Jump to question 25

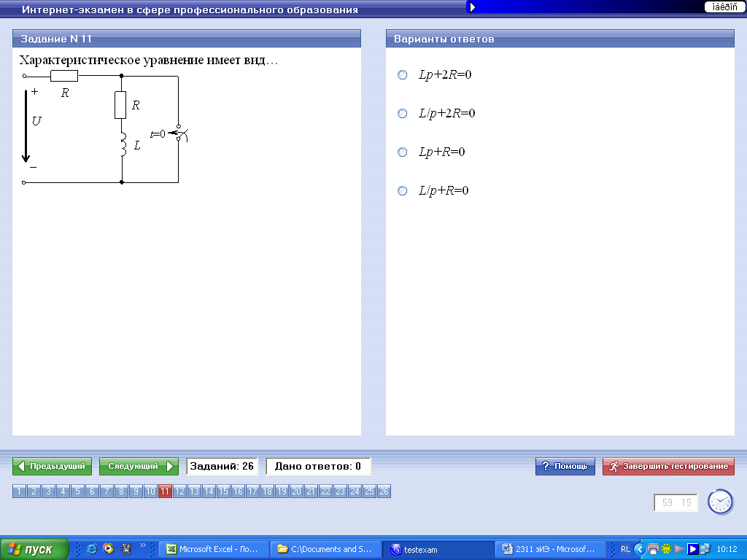[369, 491]
